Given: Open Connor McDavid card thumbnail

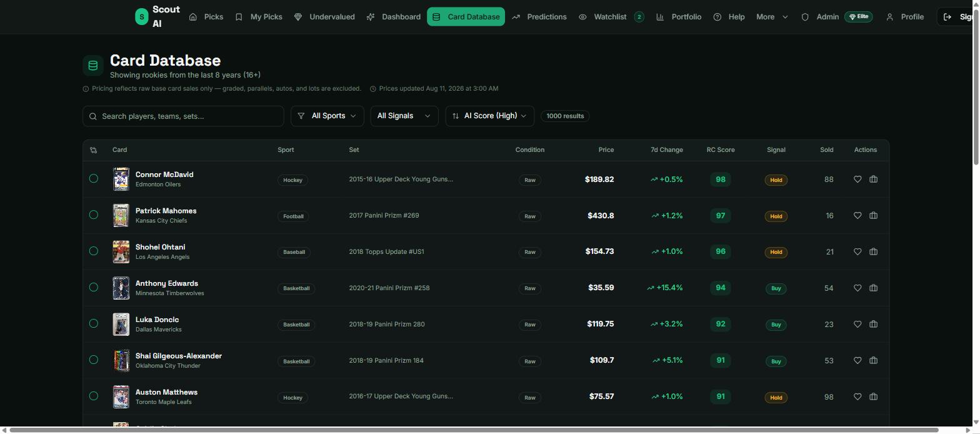Looking at the screenshot, I should (x=121, y=179).
